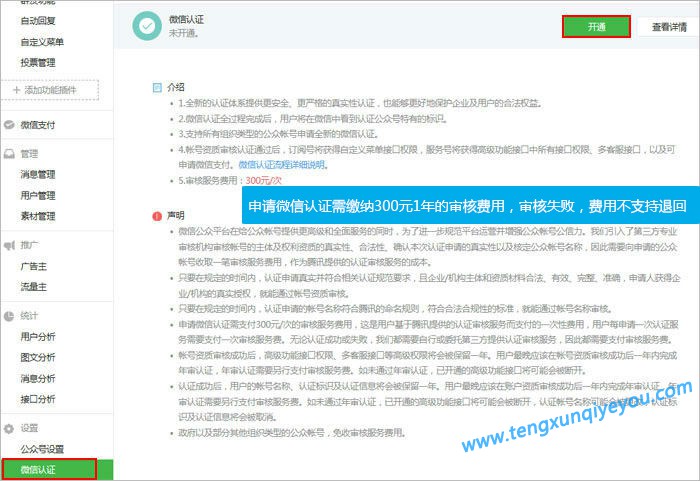Screen dimensions: 700x481
Task: Click the 管理 section inbox icon
Action: (9, 154)
